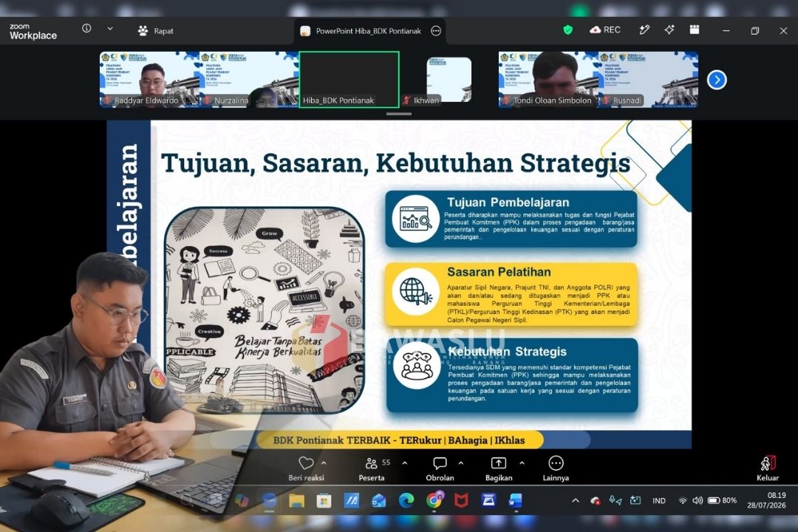
Task: Click the annotation pen icon in top bar
Action: coord(644,30)
